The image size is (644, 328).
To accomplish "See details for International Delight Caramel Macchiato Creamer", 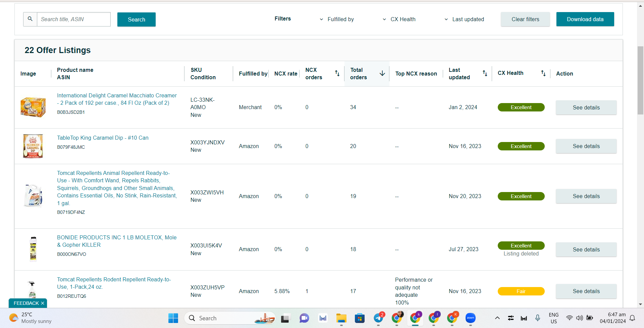I will coord(586,107).
